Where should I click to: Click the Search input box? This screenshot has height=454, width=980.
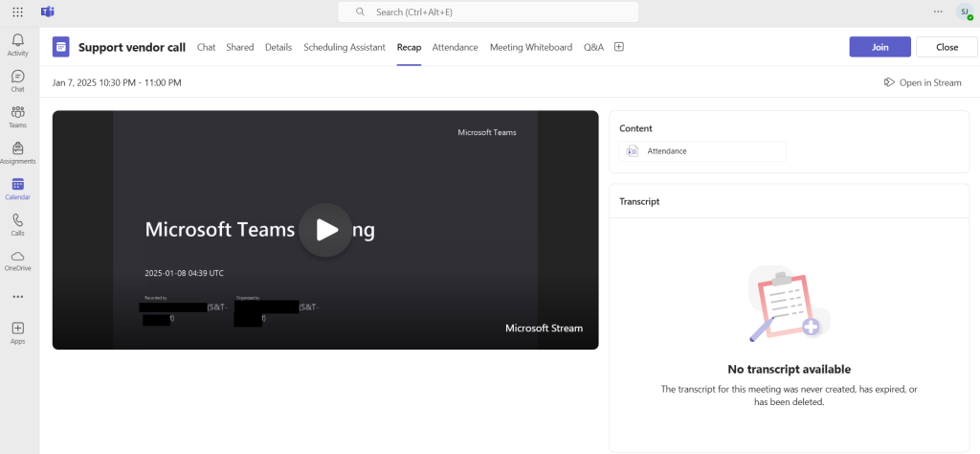pyautogui.click(x=489, y=11)
